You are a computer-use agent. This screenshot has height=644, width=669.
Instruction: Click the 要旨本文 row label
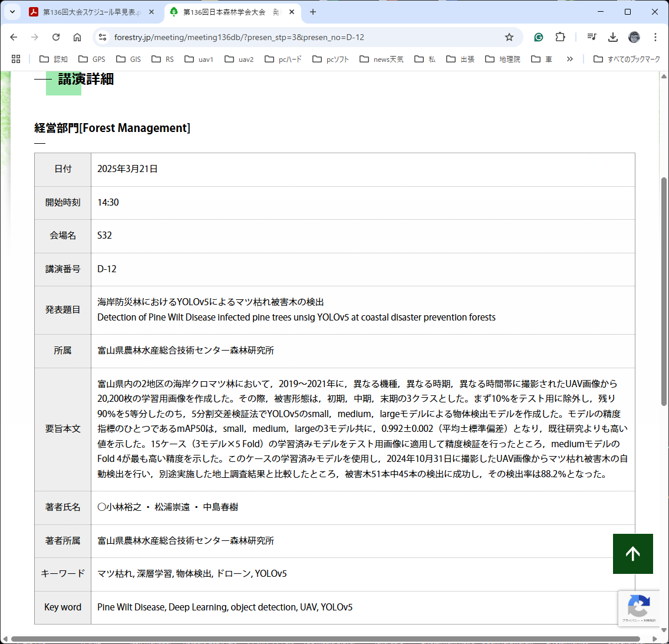click(x=62, y=429)
